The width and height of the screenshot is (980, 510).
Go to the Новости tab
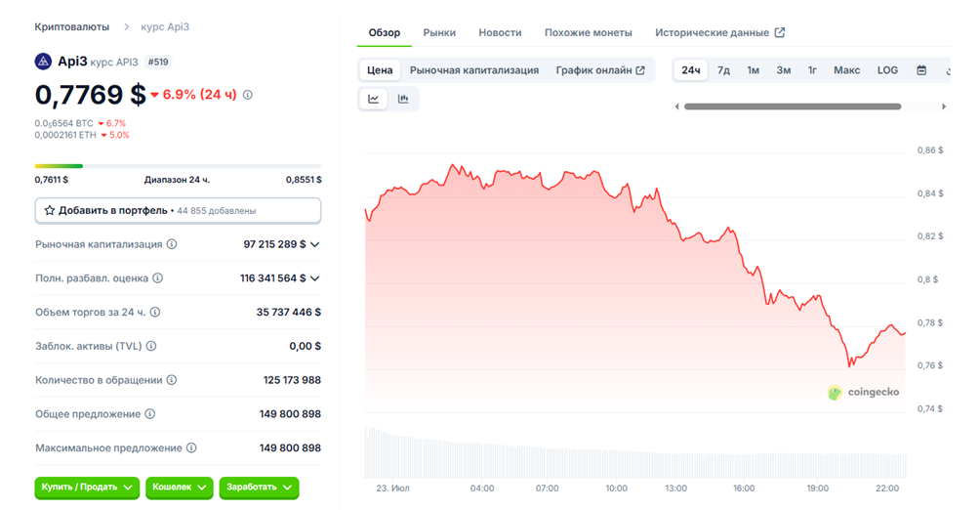[x=500, y=32]
